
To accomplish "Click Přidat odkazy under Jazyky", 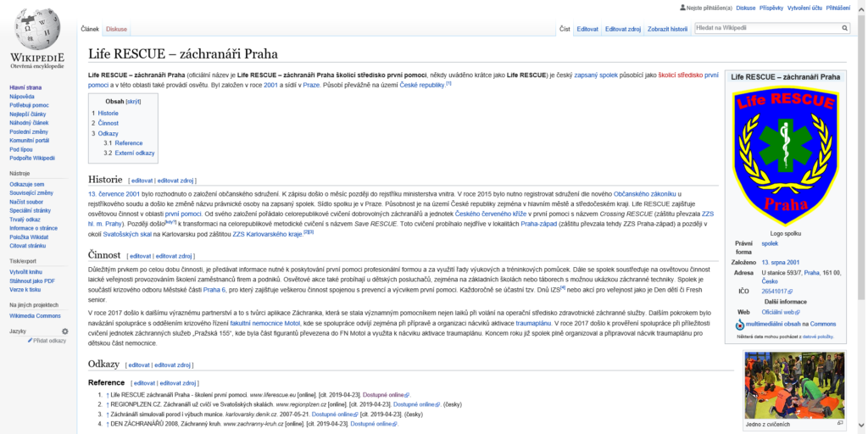I will (47, 341).
